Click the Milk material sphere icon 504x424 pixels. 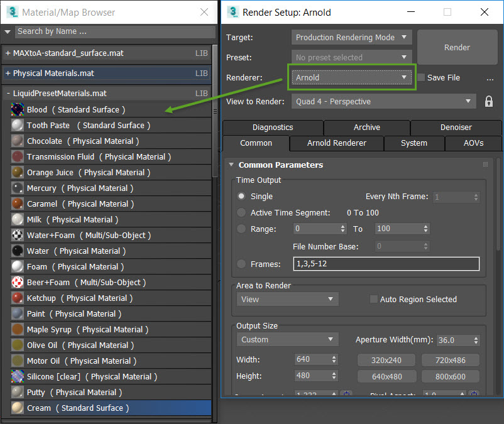(x=18, y=220)
